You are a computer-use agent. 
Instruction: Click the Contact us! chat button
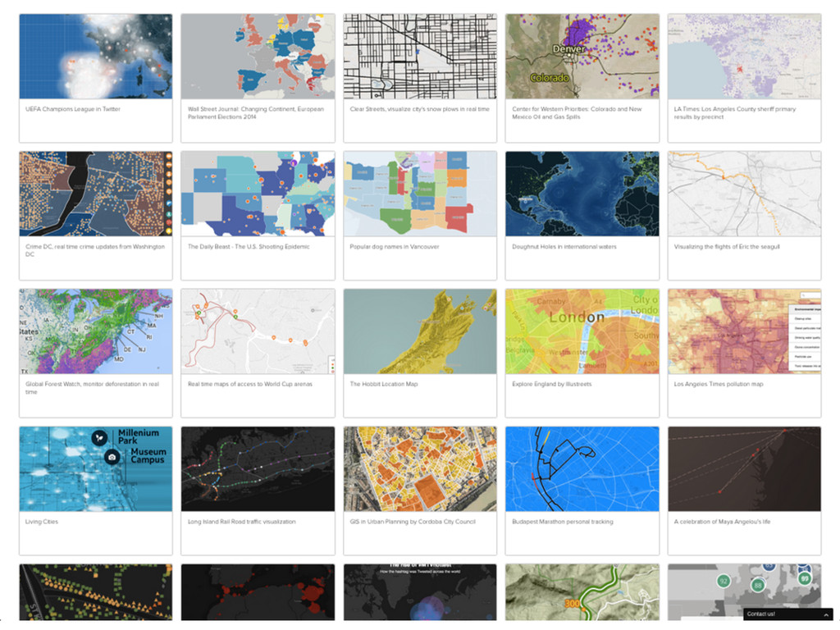[x=788, y=614]
